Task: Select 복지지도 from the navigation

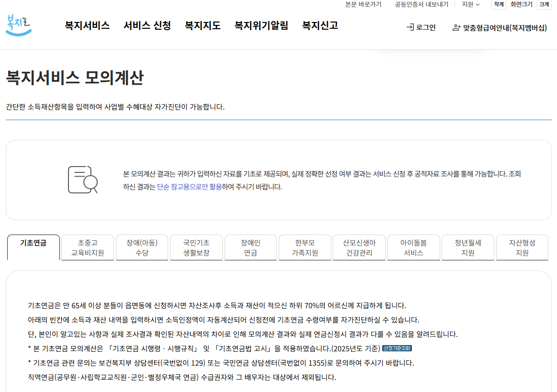Action: pos(202,26)
